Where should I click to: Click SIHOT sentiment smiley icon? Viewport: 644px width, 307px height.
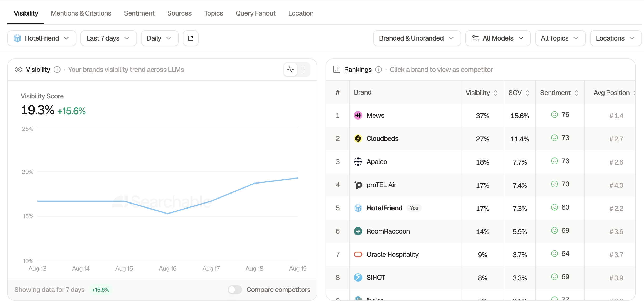[554, 277]
